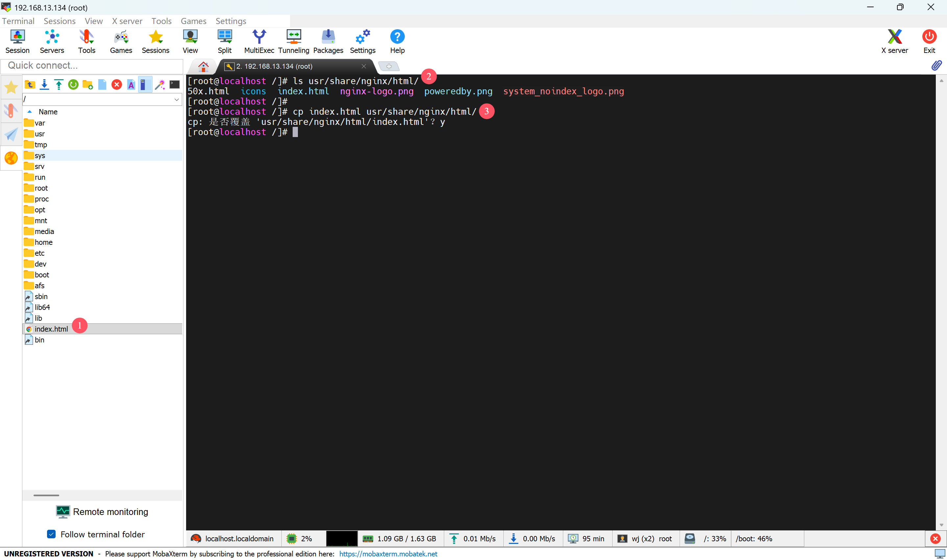The width and height of the screenshot is (947, 560).
Task: Toggle the view layout icon in SFTP toolbar
Action: 145,84
